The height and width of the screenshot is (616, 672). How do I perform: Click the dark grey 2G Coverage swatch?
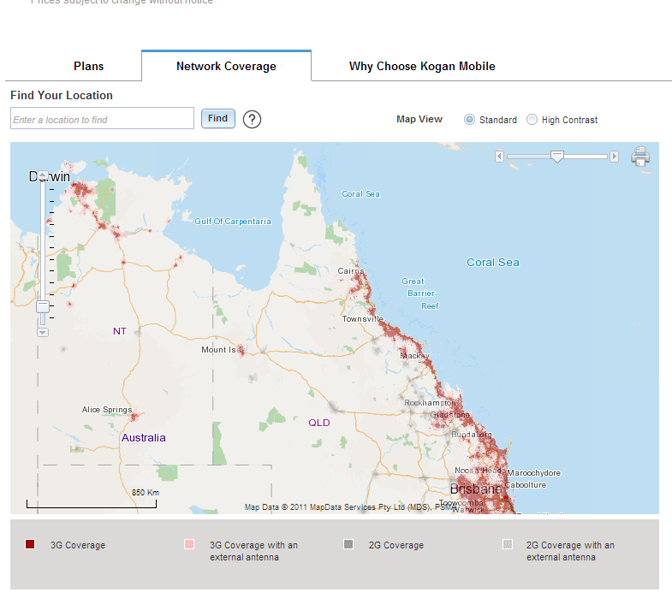(x=348, y=544)
